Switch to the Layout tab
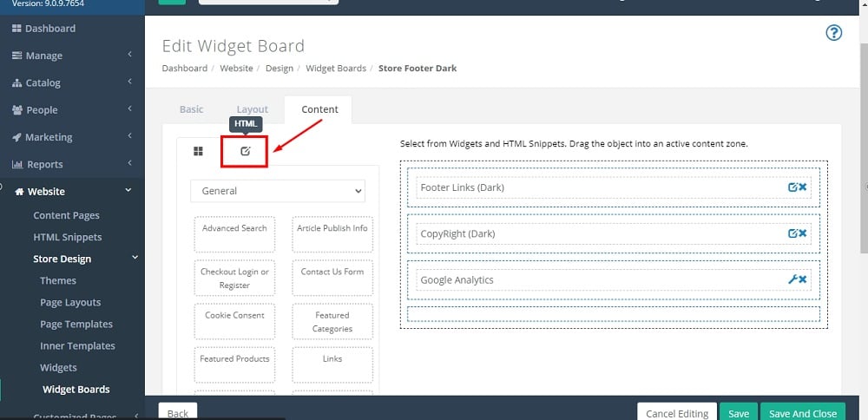 pyautogui.click(x=253, y=109)
